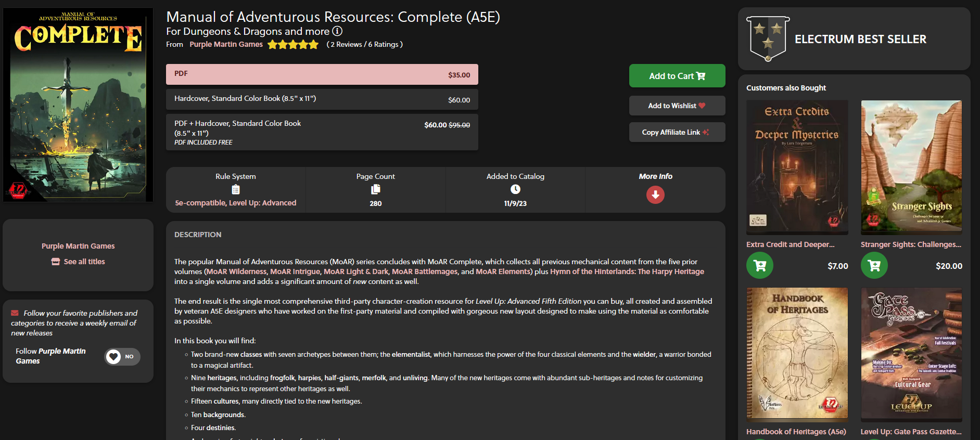
Task: Click the Follow Purple Martin Games label
Action: click(50, 356)
